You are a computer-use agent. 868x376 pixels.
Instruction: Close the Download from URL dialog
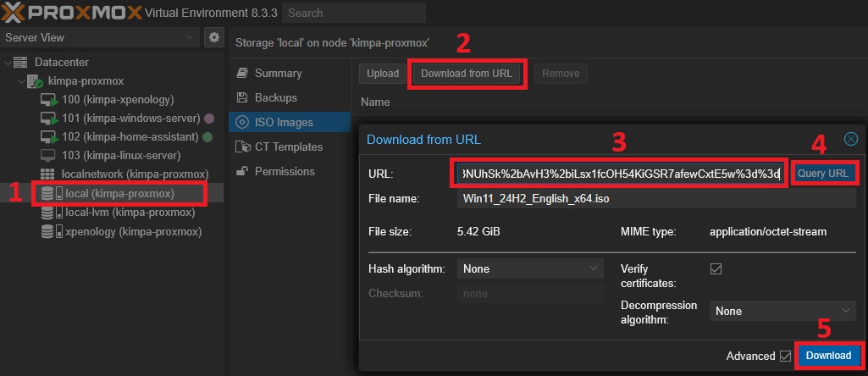[x=850, y=139]
